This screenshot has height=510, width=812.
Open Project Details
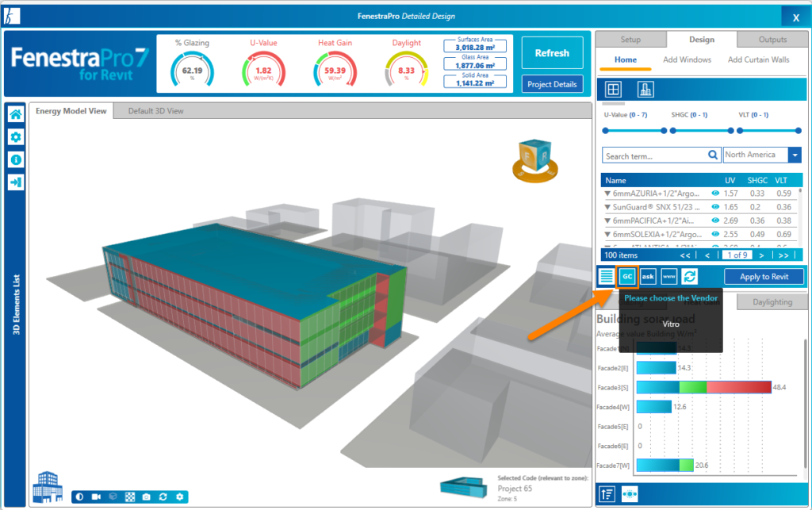[x=552, y=84]
